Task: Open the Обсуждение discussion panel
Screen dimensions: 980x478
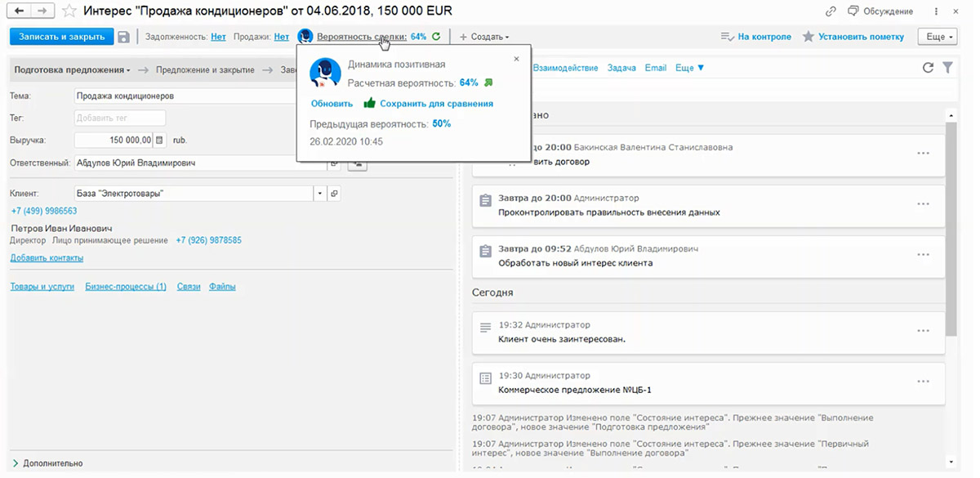Action: (x=880, y=11)
